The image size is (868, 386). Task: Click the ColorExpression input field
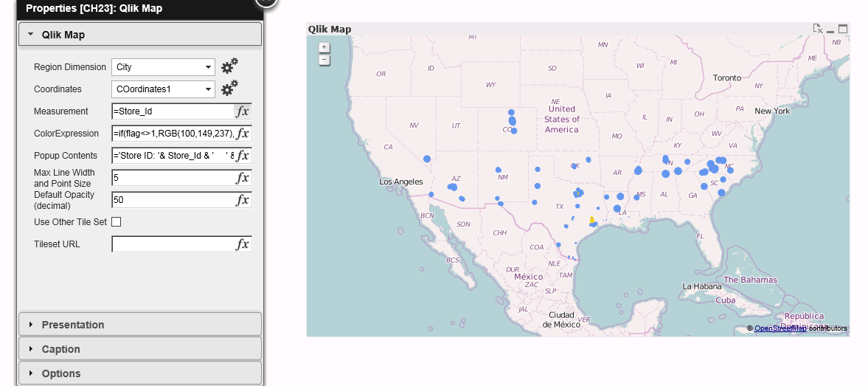173,134
